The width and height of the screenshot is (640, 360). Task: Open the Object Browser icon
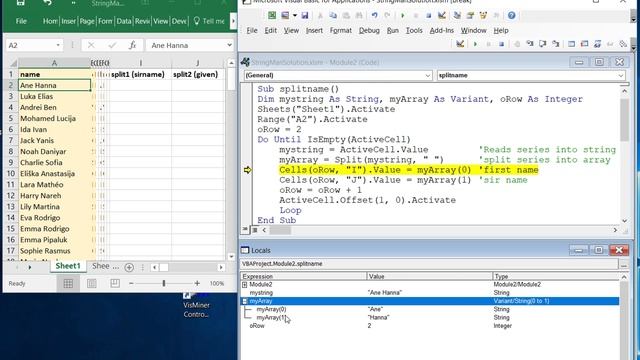[x=483, y=16]
